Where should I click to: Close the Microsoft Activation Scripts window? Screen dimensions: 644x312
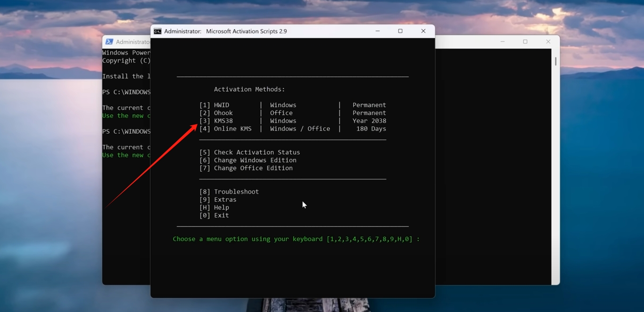(x=423, y=31)
